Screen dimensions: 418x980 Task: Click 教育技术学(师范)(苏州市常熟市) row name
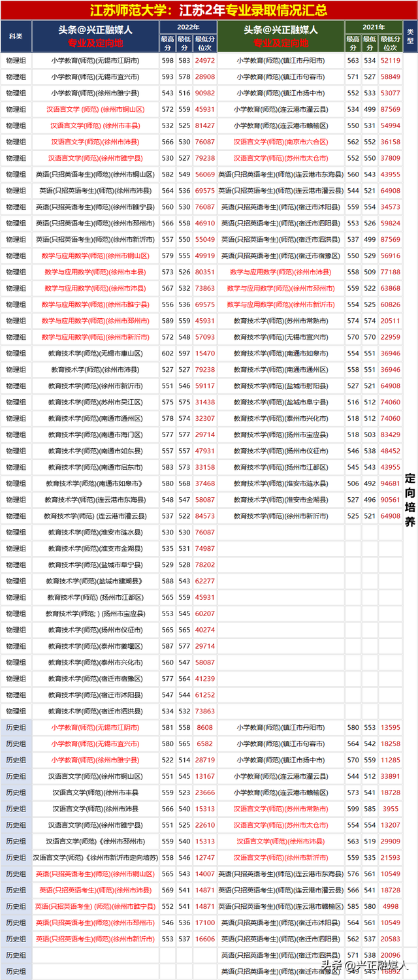tap(281, 321)
